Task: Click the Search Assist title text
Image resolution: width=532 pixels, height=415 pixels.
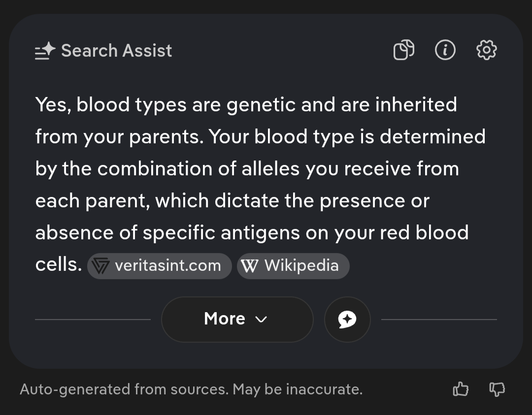Action: (x=117, y=51)
